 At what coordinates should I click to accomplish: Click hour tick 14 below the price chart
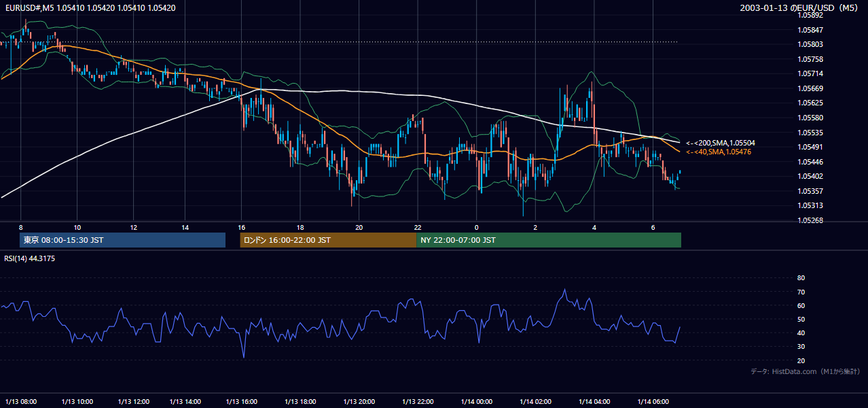point(186,227)
